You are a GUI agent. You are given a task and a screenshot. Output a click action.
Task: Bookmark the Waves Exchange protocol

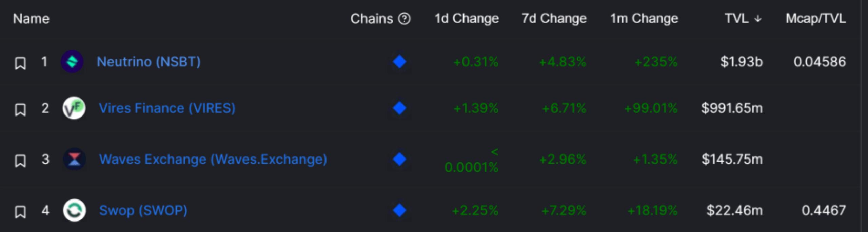coord(20,161)
